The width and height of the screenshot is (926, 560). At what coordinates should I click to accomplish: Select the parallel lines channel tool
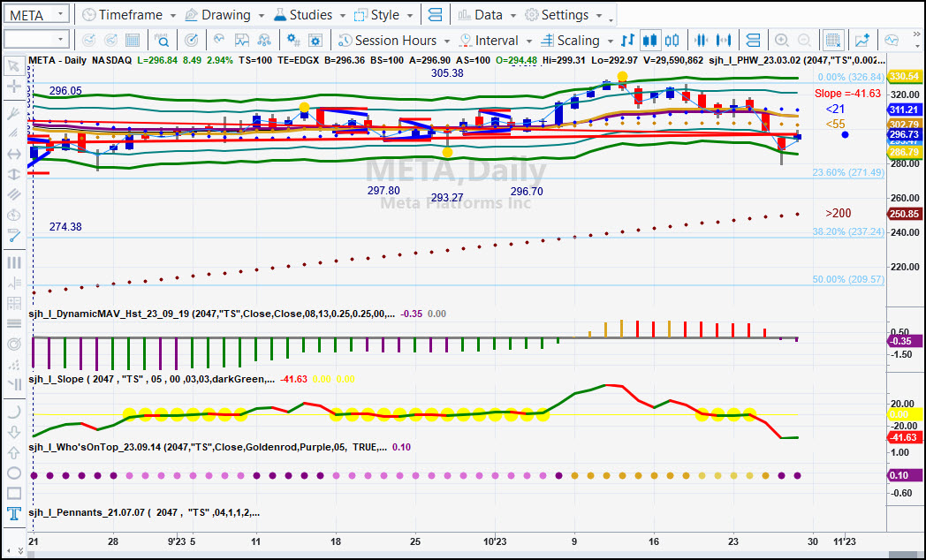13,194
